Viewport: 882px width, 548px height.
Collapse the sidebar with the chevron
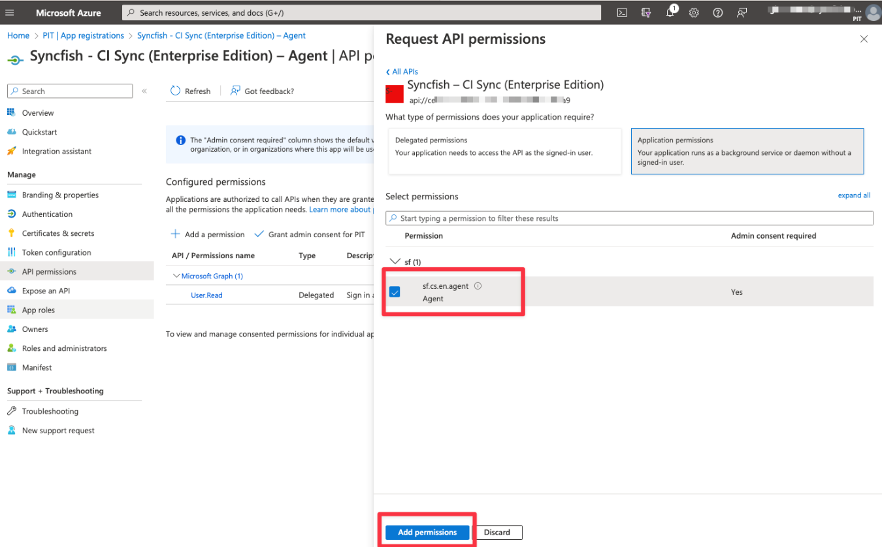(x=144, y=91)
